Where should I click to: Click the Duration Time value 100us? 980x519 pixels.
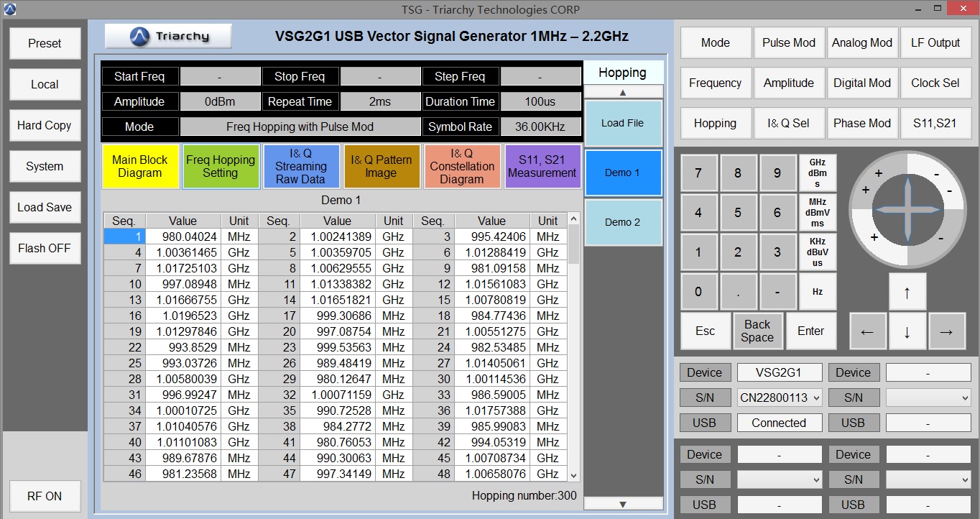tap(540, 101)
